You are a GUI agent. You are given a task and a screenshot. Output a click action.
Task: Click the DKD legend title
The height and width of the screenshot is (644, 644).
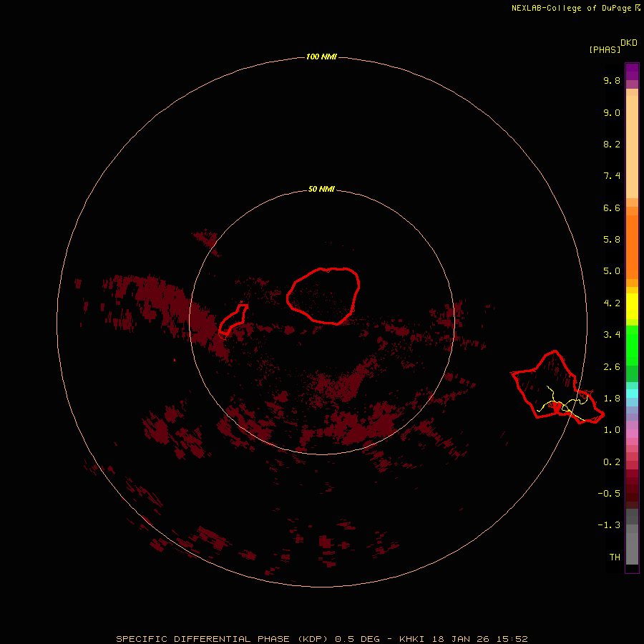[x=629, y=42]
